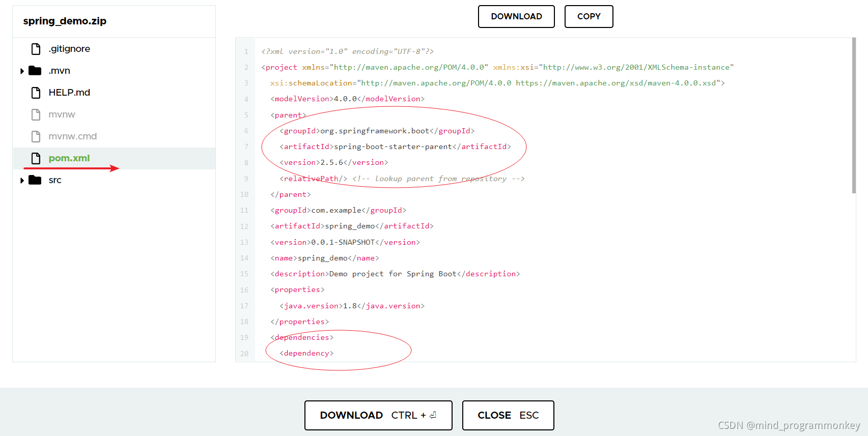Image resolution: width=868 pixels, height=436 pixels.
Task: Click the mvnw file icon
Action: coord(36,114)
